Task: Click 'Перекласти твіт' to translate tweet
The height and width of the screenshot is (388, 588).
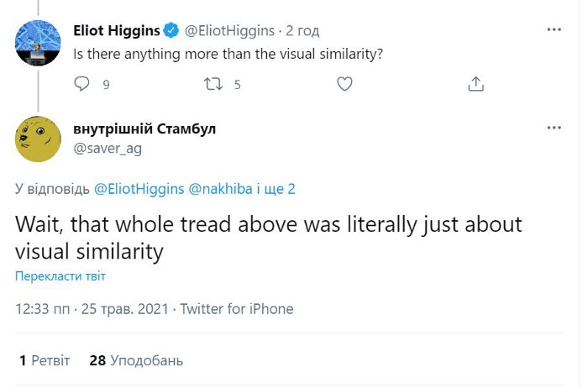Action: coord(60,276)
